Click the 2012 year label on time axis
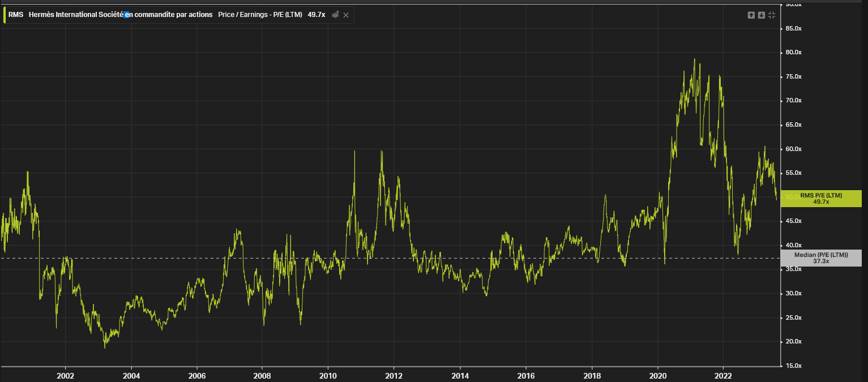This screenshot has height=382, width=868. point(394,376)
